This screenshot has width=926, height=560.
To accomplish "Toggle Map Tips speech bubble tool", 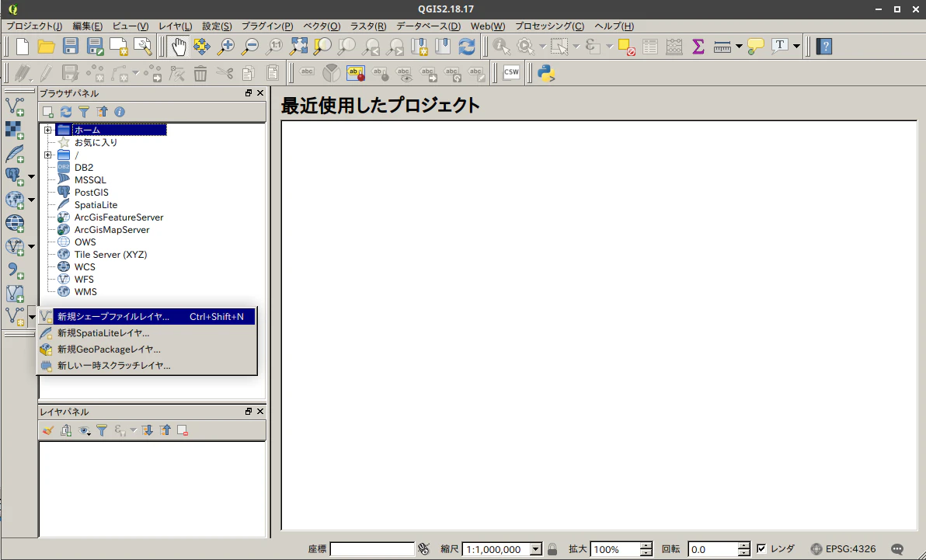I will [755, 46].
